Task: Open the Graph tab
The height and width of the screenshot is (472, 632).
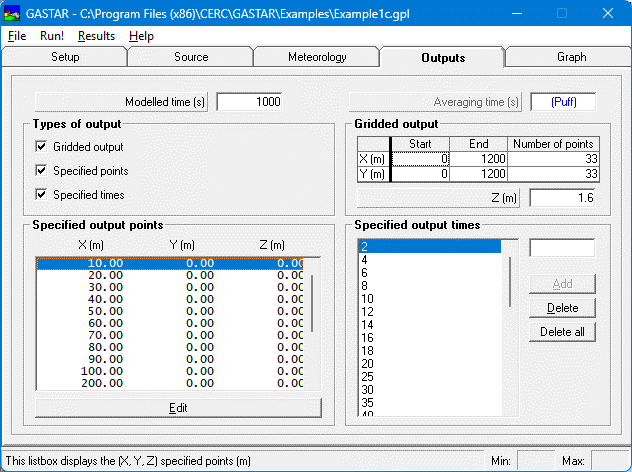Action: (571, 57)
